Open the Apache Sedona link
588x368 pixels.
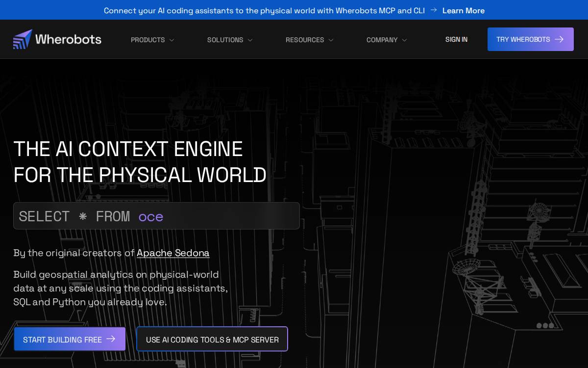point(173,253)
